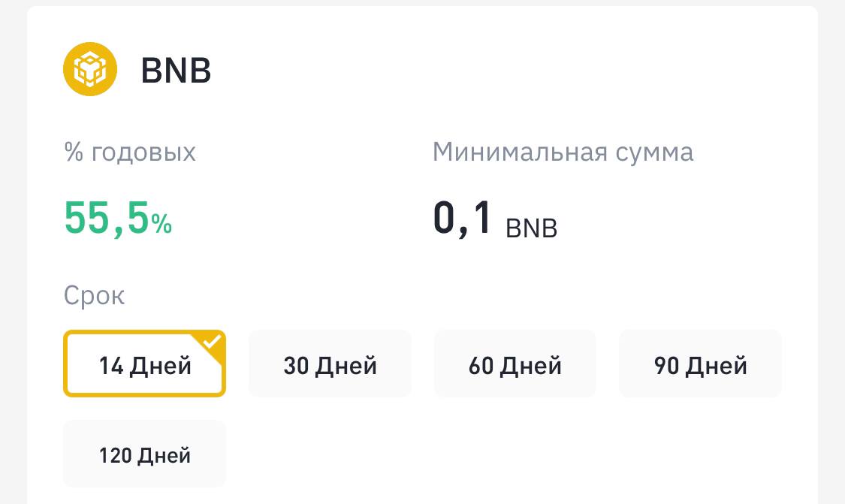Screen dimensions: 845x504
Task: Click the BNB title text
Action: [x=176, y=71]
